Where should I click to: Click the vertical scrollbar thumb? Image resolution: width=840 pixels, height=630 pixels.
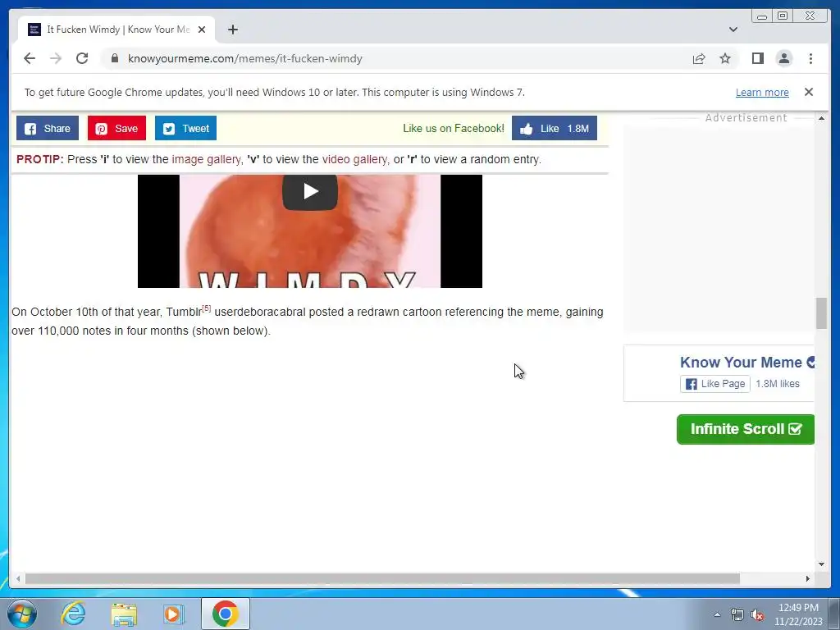click(x=820, y=313)
